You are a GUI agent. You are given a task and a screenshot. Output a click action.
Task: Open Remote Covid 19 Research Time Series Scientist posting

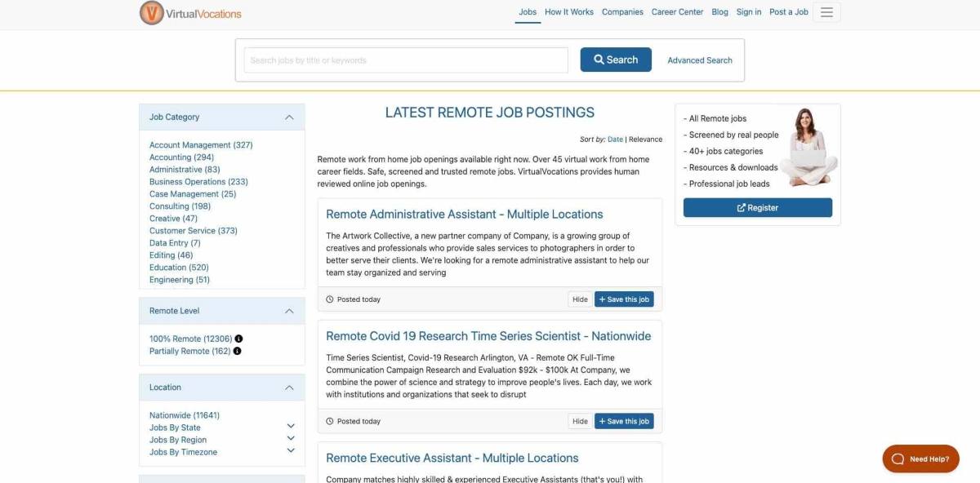(488, 336)
